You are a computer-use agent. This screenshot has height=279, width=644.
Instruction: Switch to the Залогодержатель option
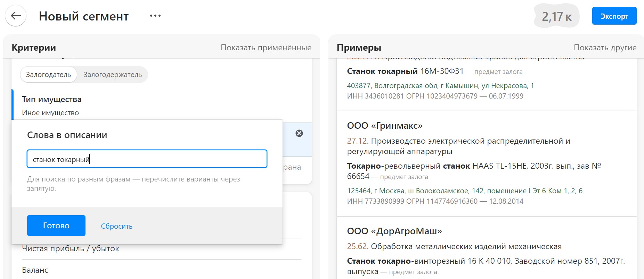(x=113, y=75)
